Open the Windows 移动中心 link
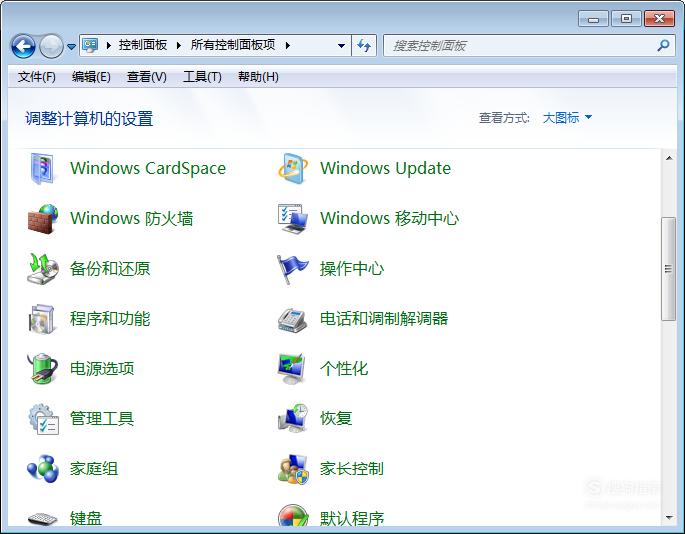Viewport: 685px width, 534px height. tap(389, 218)
